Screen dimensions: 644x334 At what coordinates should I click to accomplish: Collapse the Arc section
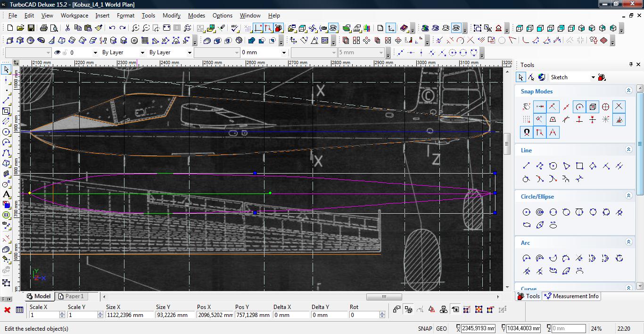628,242
